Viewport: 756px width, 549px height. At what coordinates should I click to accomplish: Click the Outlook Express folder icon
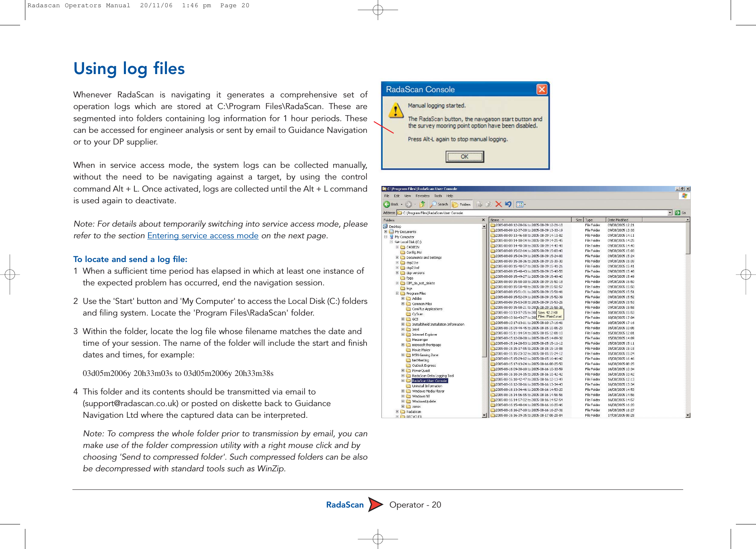[x=408, y=365]
